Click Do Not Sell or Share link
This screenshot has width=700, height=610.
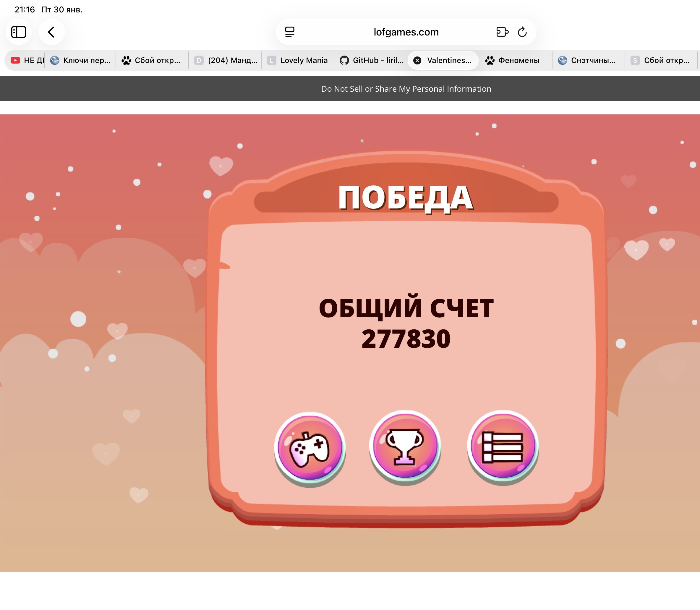(406, 89)
